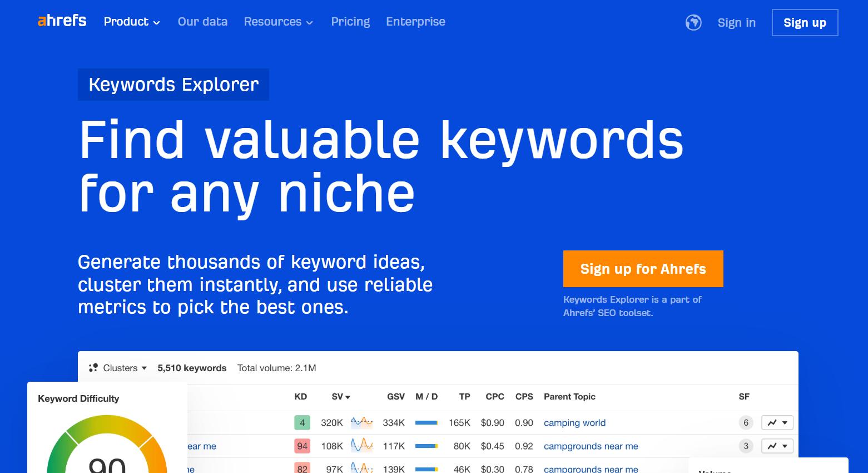Click the SF badge showing 3
This screenshot has height=473, width=868.
pyautogui.click(x=746, y=446)
